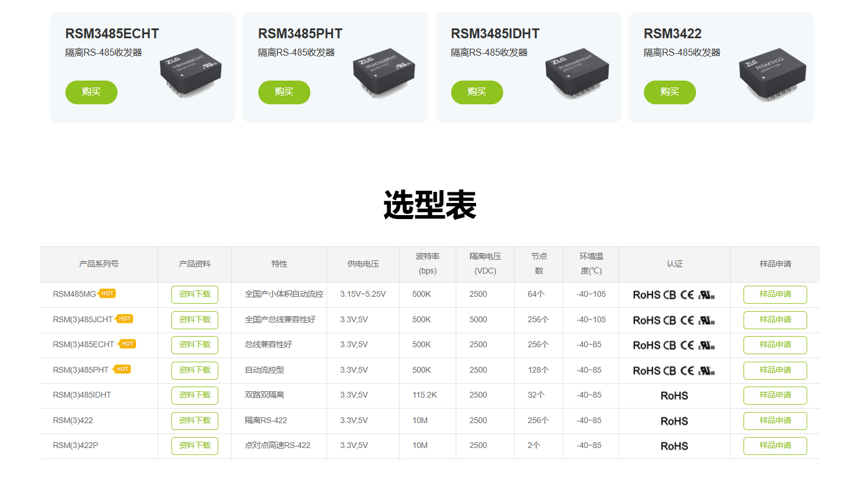Download documents for RSM(3)422P
This screenshot has width=868, height=477.
195,446
